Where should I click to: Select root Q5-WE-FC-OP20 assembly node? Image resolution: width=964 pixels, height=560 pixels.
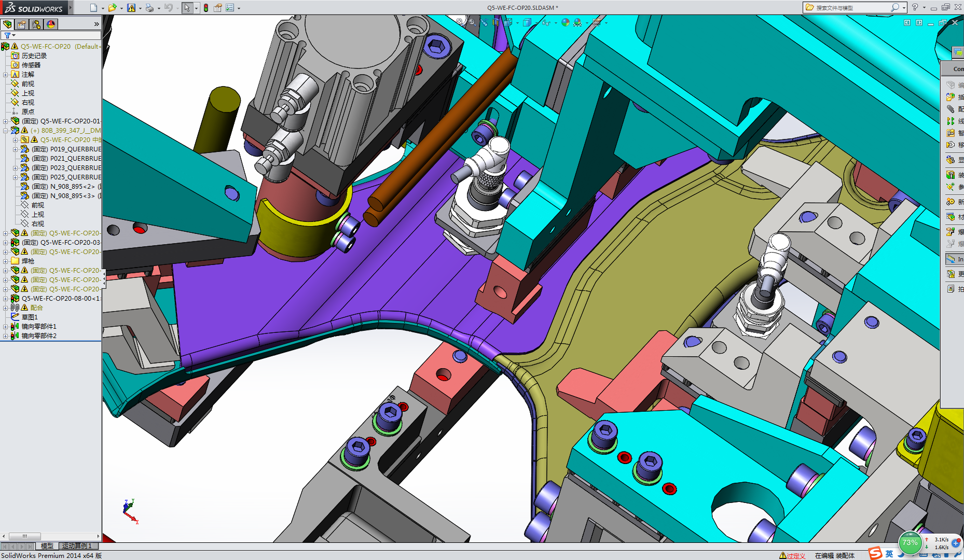[x=60, y=46]
